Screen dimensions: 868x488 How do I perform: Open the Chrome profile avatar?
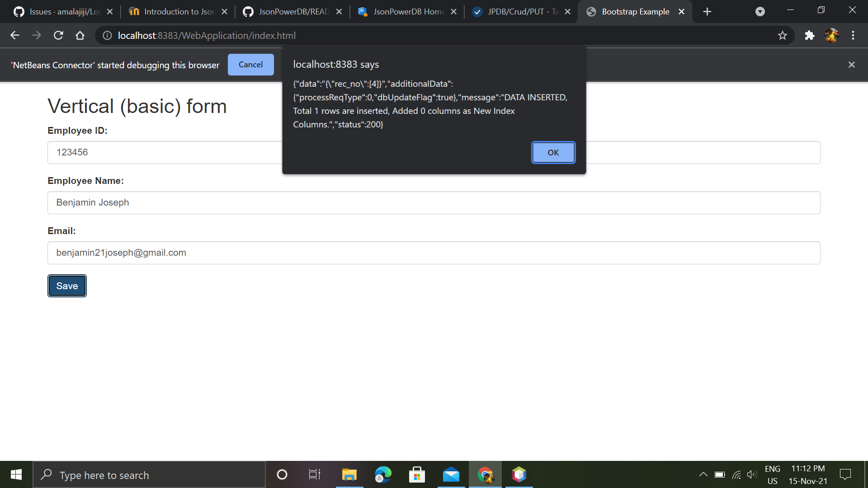tap(832, 35)
